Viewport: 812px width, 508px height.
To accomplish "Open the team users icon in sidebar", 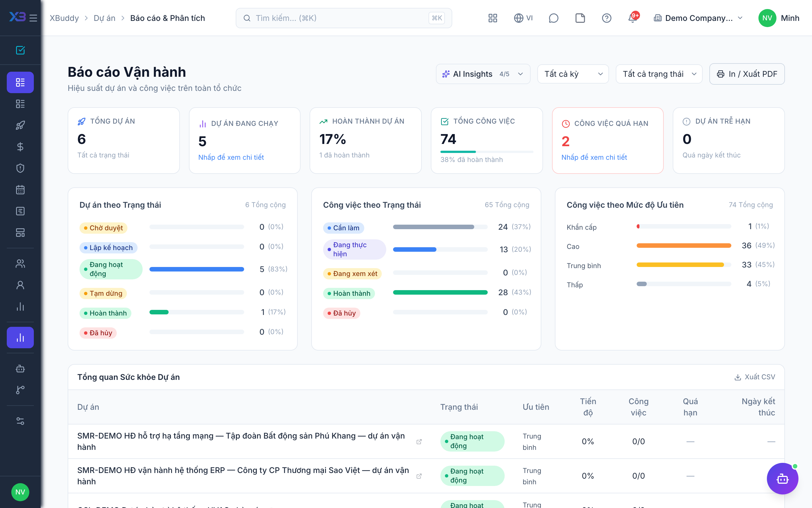I will [20, 264].
